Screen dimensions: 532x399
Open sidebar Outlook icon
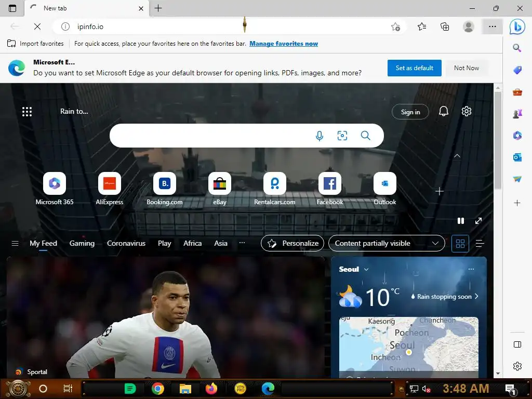pyautogui.click(x=517, y=157)
